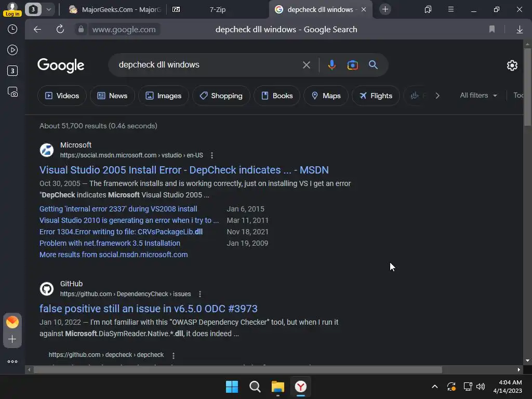This screenshot has height=399, width=532.
Task: Submit search with magnifier icon
Action: coord(373,65)
